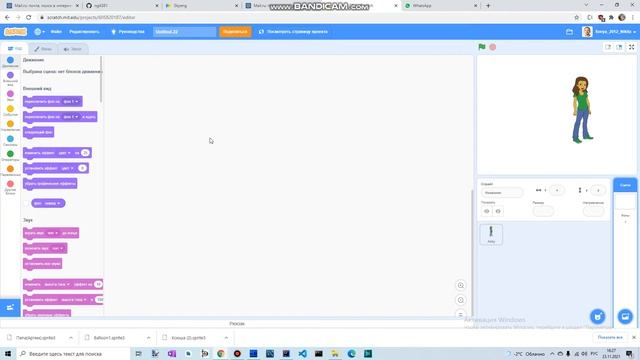
Task: Open Visual Studio Code from taskbar
Action: point(302,353)
